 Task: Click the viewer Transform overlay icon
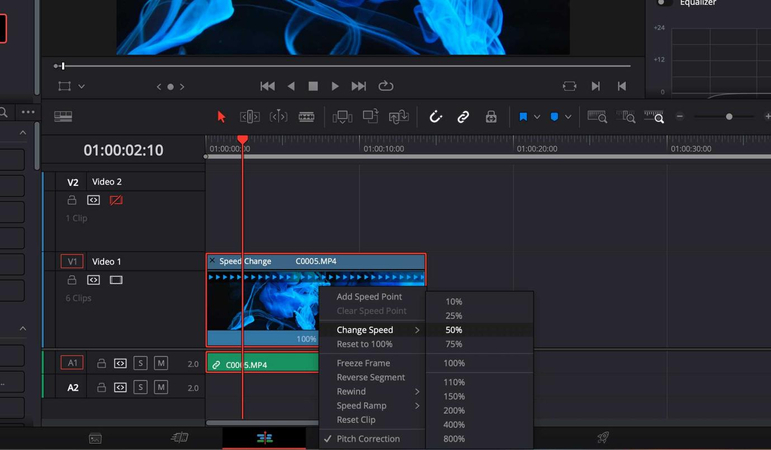pos(64,86)
